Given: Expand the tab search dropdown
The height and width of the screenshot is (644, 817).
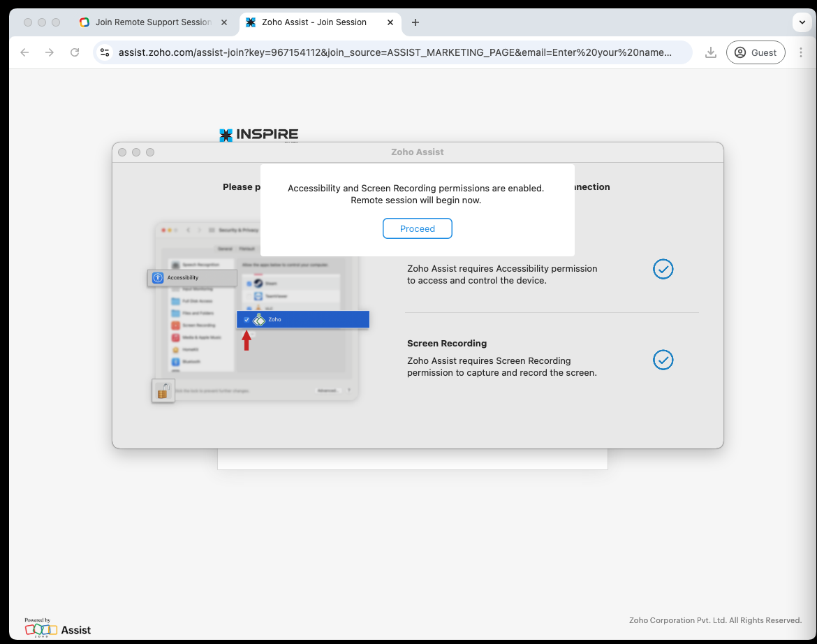Looking at the screenshot, I should tap(802, 22).
